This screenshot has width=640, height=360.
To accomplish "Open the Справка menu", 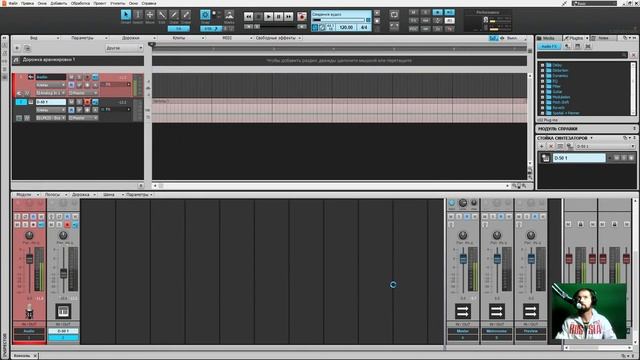I will tap(149, 3).
